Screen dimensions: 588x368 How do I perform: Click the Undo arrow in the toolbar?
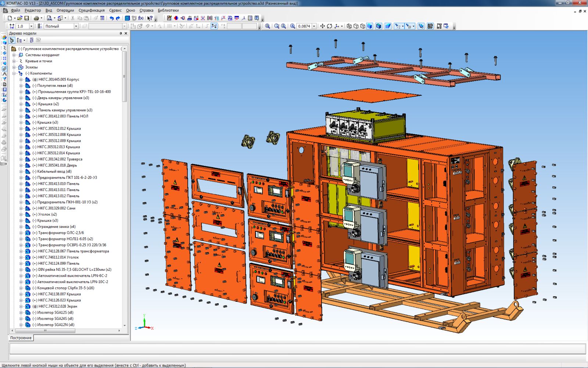tap(112, 18)
